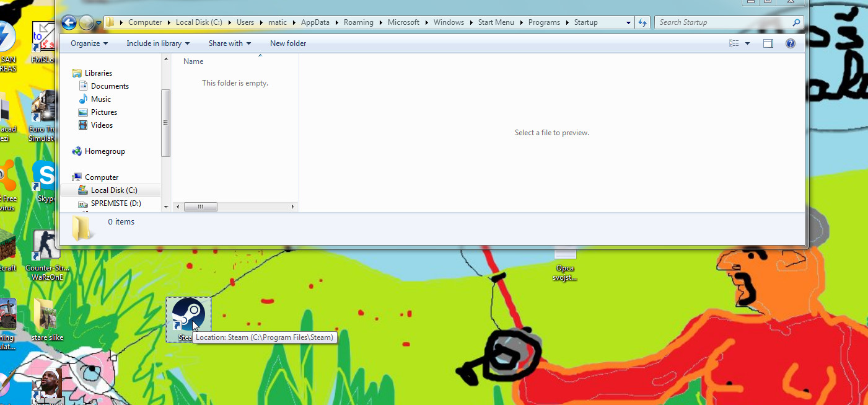Select Programs breadcrumb segment
Image resolution: width=868 pixels, height=405 pixels.
pyautogui.click(x=544, y=22)
